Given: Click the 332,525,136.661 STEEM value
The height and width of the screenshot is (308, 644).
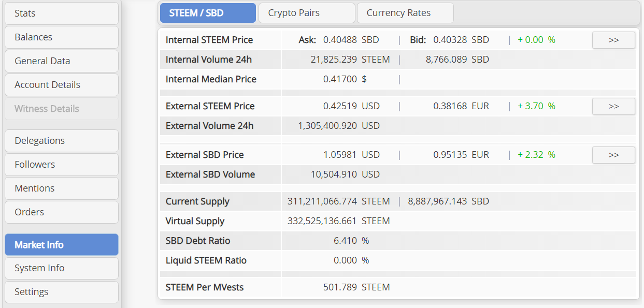Looking at the screenshot, I should tap(339, 221).
